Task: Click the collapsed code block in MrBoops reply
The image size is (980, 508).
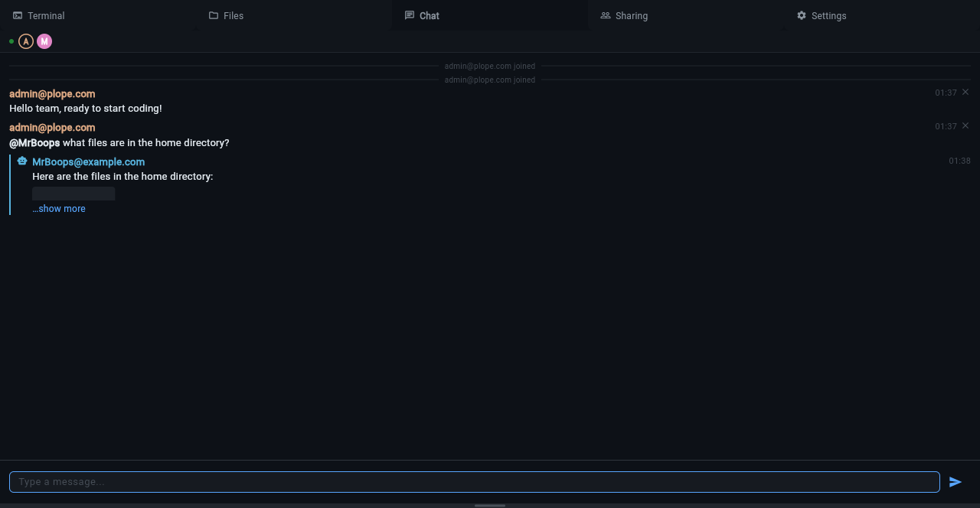Action: 73,194
